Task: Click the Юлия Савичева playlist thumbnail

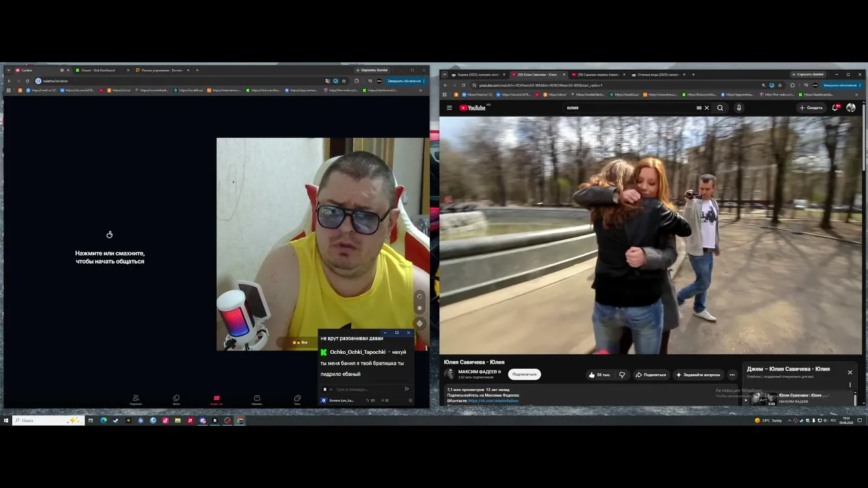Action: coord(764,399)
